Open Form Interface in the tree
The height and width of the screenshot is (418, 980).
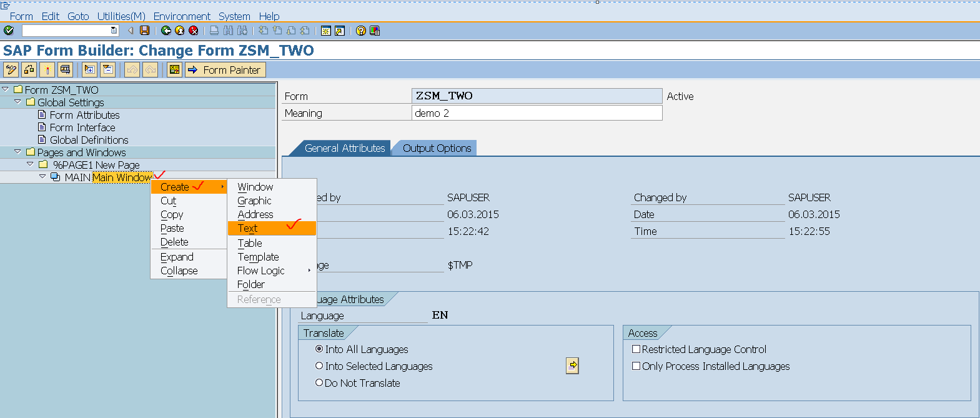82,127
